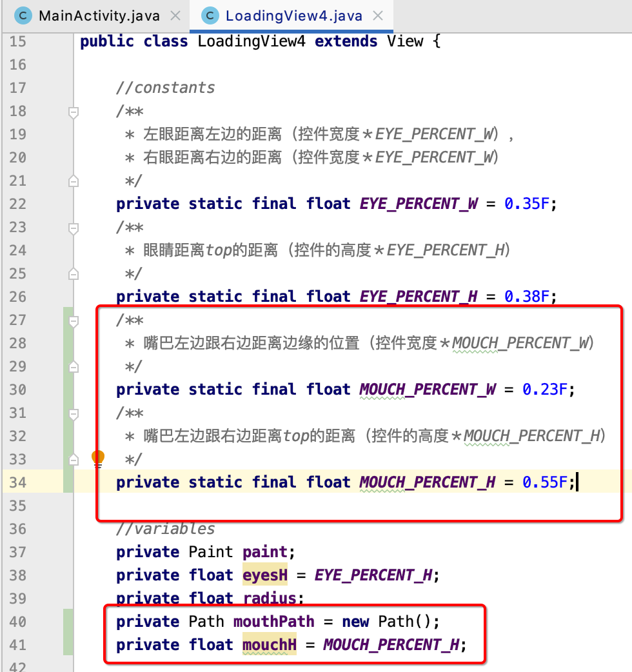Click the constant EYE_PERCENT_W on line 22
Screen dimensions: 632x672
[419, 204]
